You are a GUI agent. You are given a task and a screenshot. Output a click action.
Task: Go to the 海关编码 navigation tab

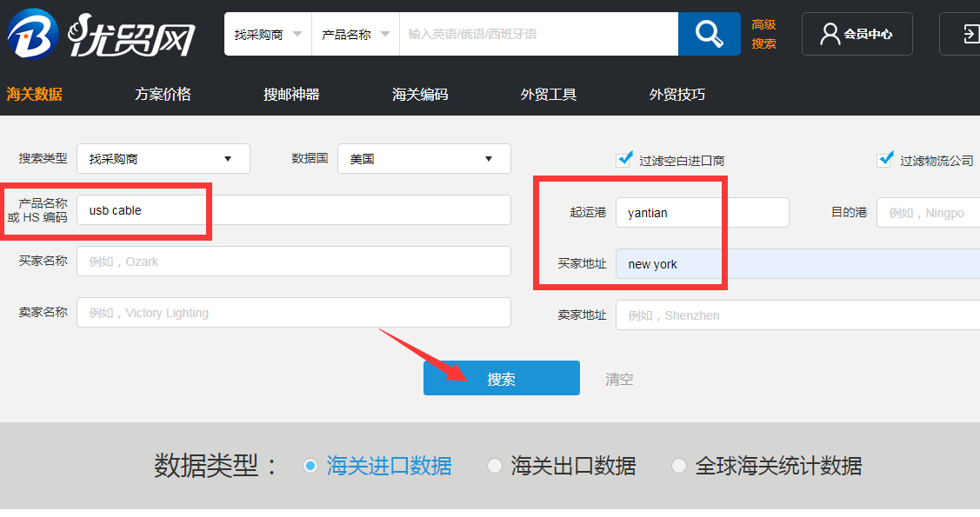coord(420,95)
